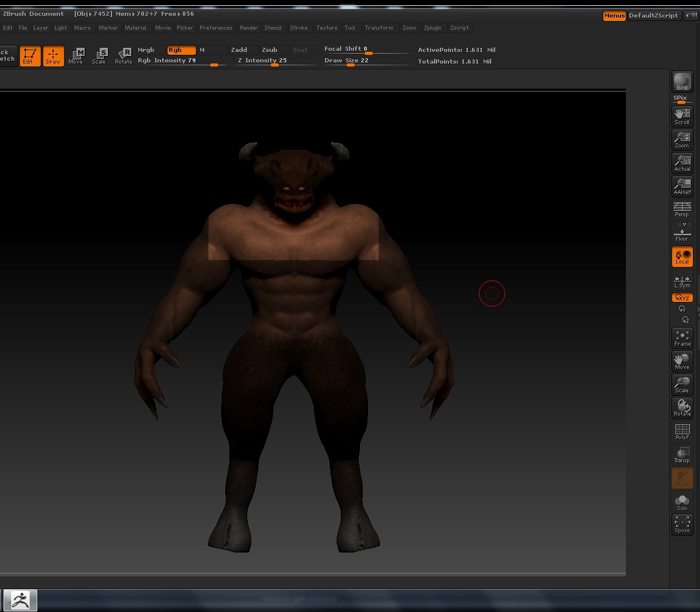Toggle Persp perspective view
This screenshot has height=612, width=700.
(682, 209)
